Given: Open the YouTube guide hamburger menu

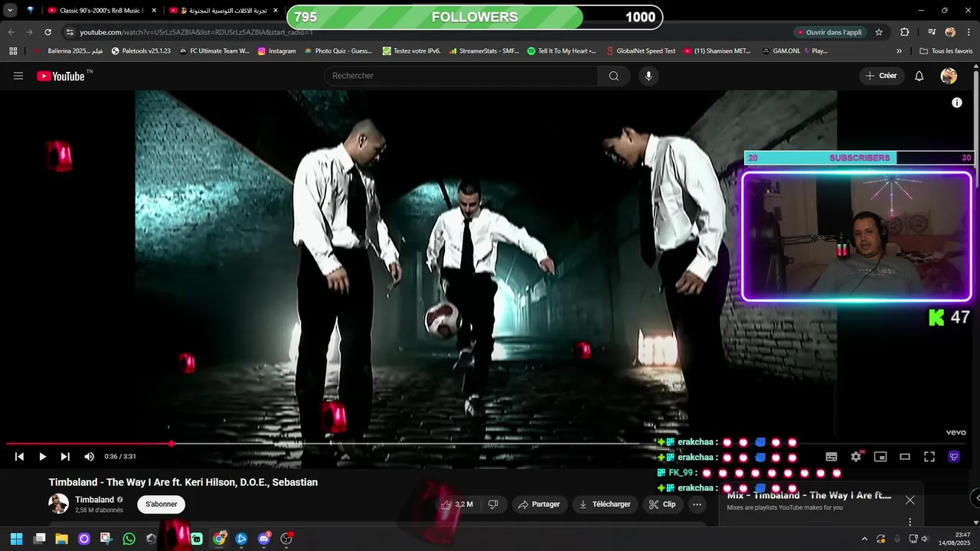Looking at the screenshot, I should pyautogui.click(x=18, y=76).
